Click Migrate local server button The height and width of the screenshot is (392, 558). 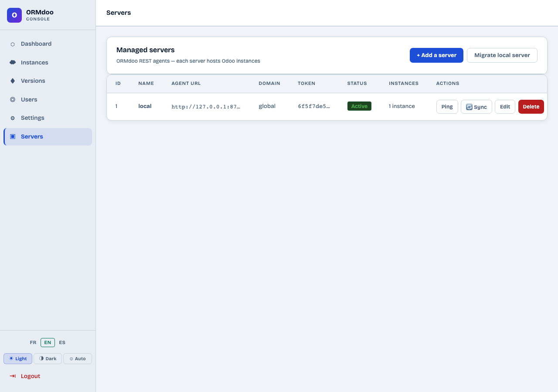tap(502, 55)
